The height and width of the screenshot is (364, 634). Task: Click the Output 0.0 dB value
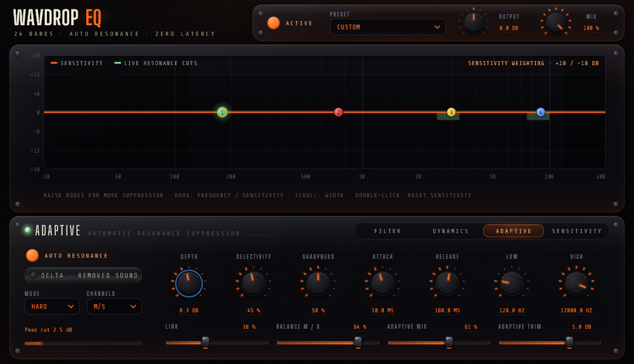click(x=508, y=28)
